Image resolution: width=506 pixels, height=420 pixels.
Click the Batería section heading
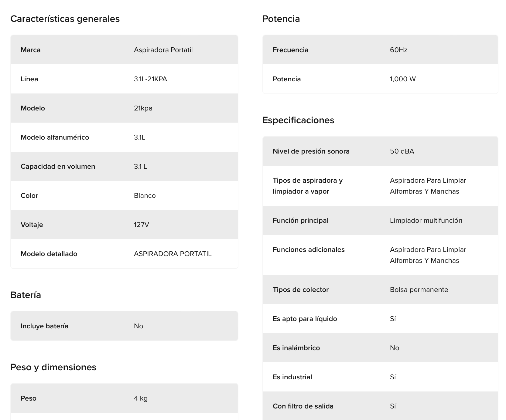[x=26, y=295]
